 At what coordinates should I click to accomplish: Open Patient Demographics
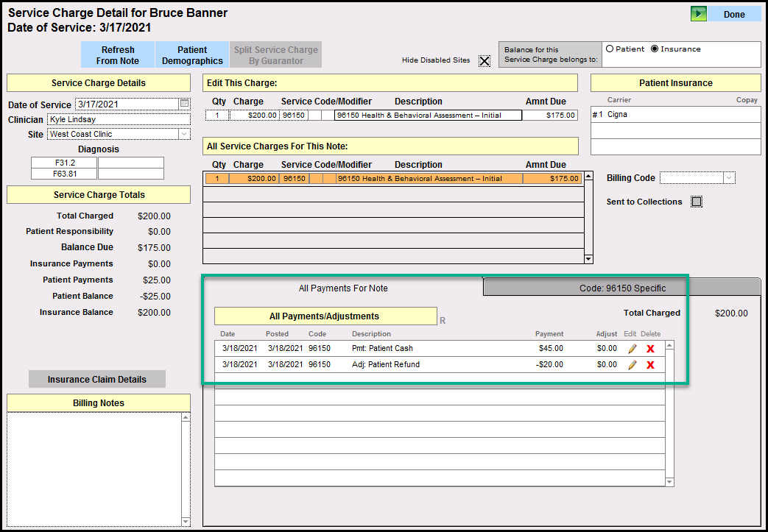[x=192, y=55]
